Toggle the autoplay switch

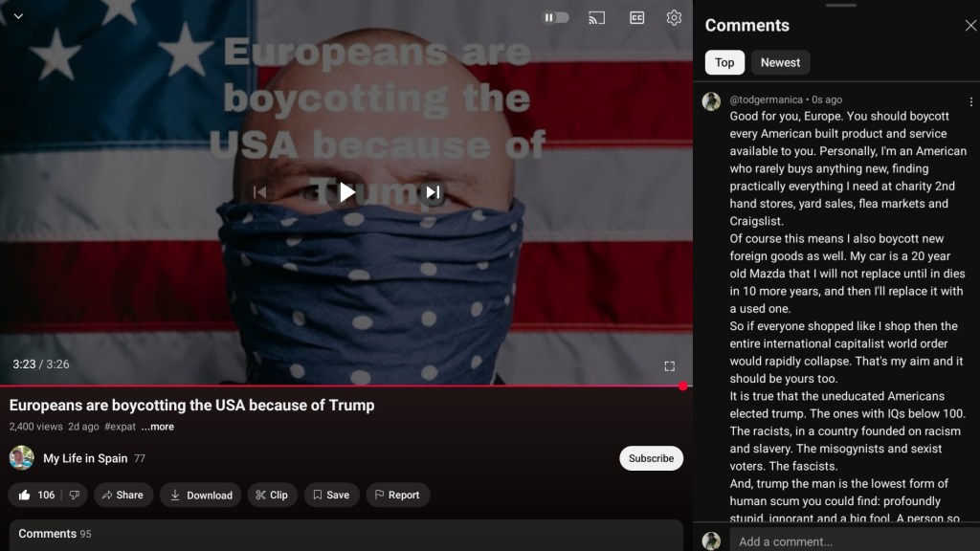click(x=556, y=17)
